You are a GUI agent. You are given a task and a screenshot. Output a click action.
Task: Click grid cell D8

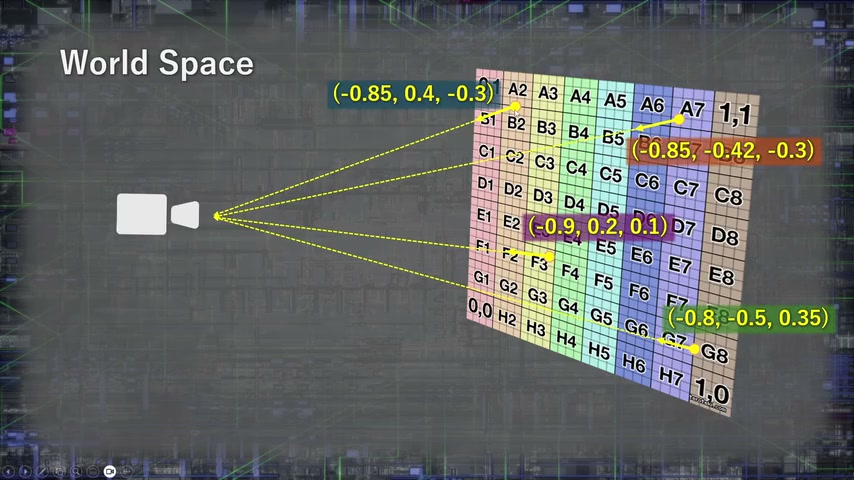(725, 235)
